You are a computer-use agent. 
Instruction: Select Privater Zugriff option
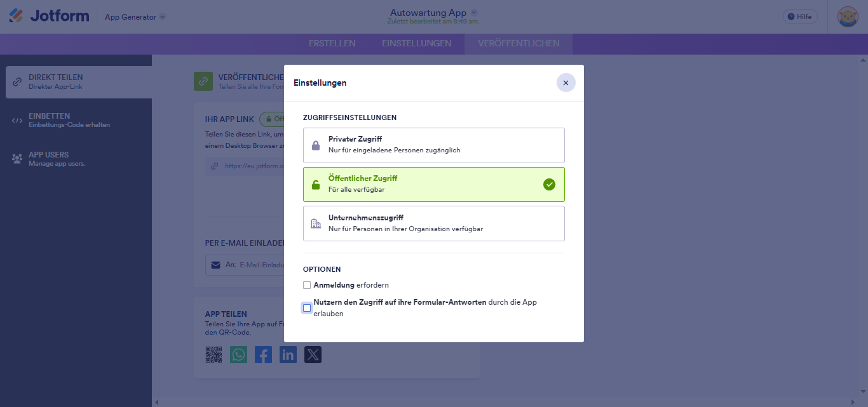click(x=433, y=145)
